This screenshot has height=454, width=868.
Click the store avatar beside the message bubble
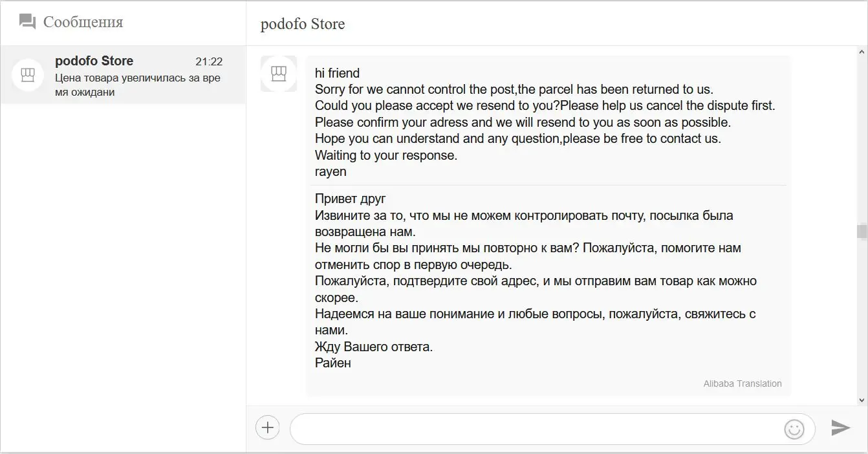pos(278,74)
